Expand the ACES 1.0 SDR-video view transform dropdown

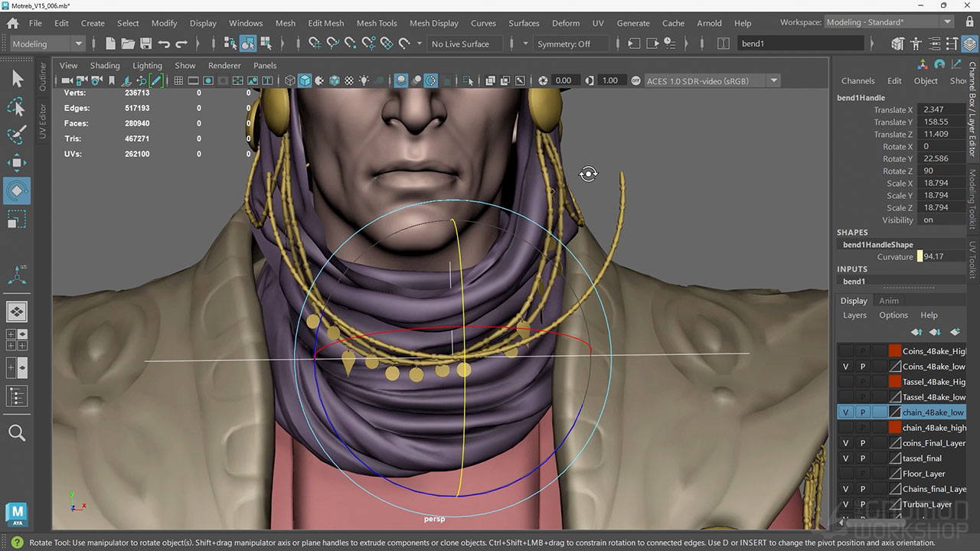[773, 80]
